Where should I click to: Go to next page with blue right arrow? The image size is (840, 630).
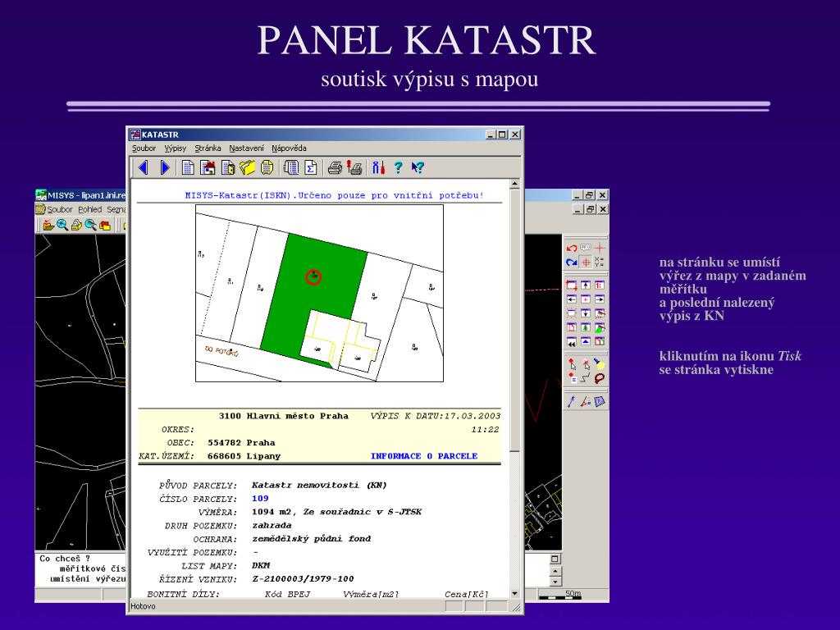click(165, 167)
